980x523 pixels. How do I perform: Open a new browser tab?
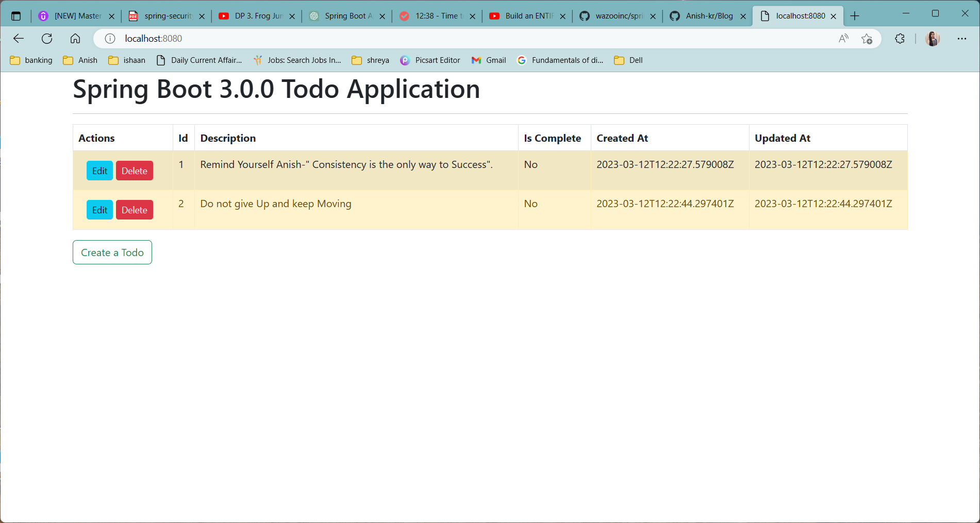tap(855, 16)
